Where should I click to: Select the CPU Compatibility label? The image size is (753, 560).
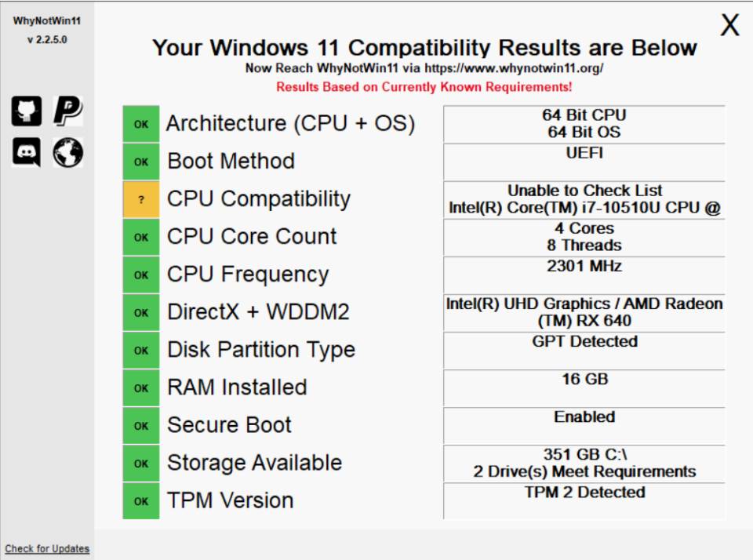259,199
